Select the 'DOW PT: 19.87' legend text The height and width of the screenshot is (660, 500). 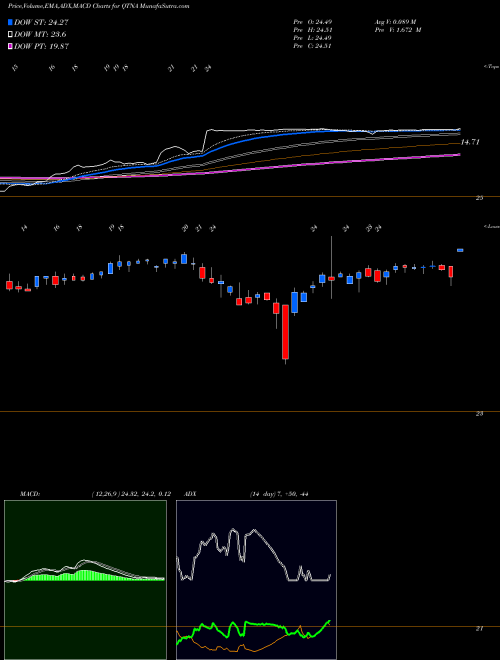[41, 46]
